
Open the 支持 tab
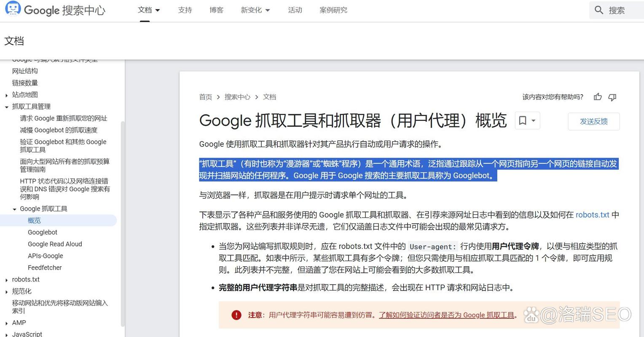185,10
